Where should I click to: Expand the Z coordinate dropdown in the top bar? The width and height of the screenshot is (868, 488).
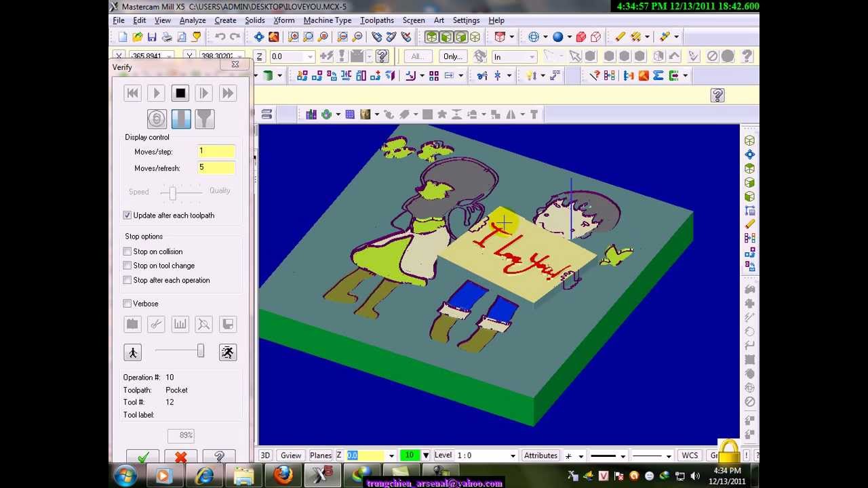coord(310,57)
